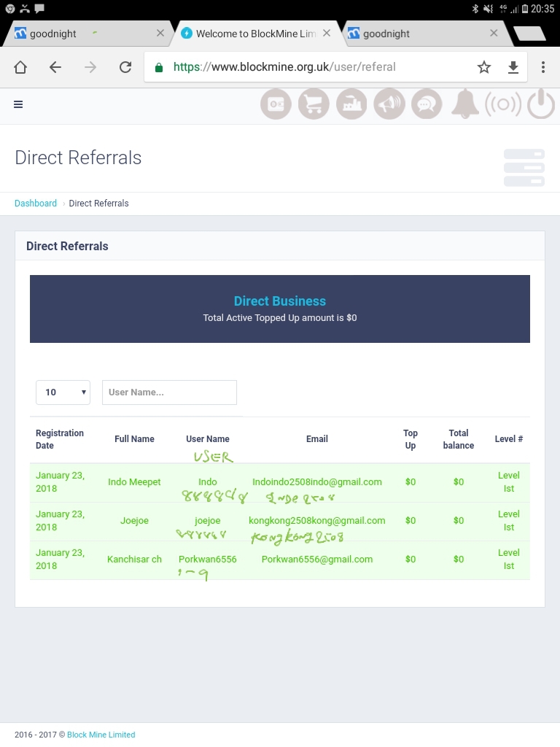Switch to the first goodnight tab
The width and height of the screenshot is (560, 747).
(x=80, y=34)
